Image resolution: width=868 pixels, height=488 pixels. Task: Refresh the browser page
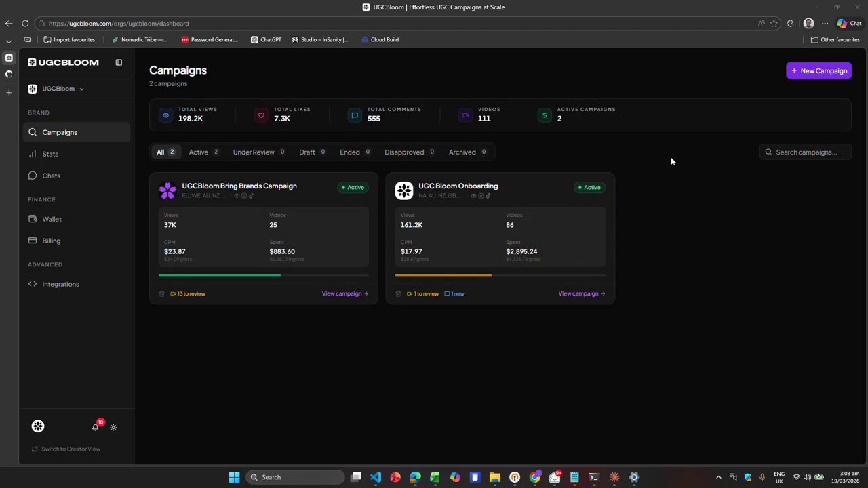[x=25, y=23]
